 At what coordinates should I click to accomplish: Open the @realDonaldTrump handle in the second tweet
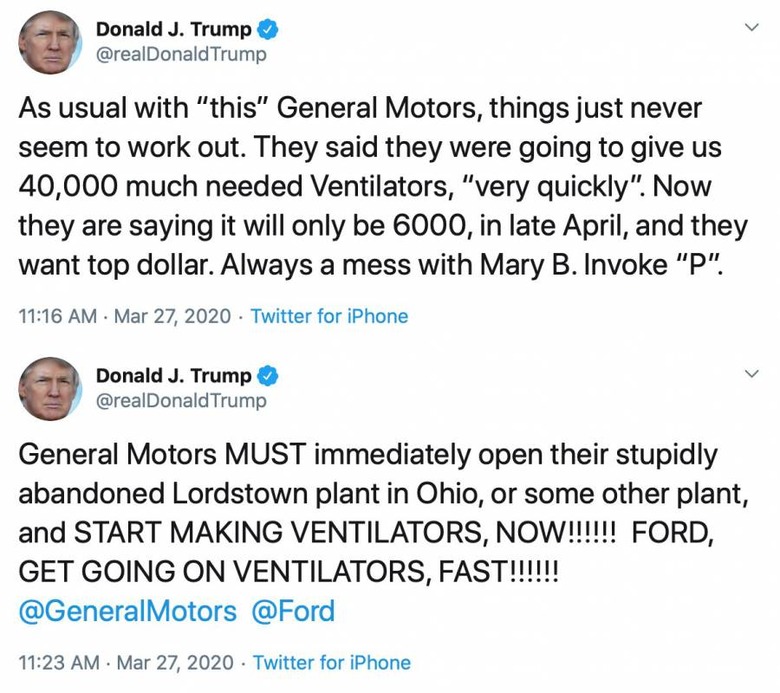(x=181, y=401)
